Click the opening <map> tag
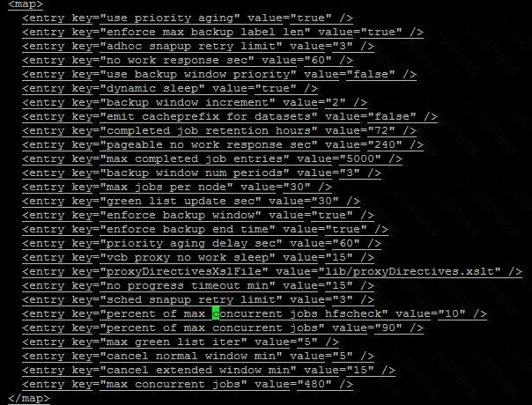The height and width of the screenshot is (405, 532). coord(26,4)
